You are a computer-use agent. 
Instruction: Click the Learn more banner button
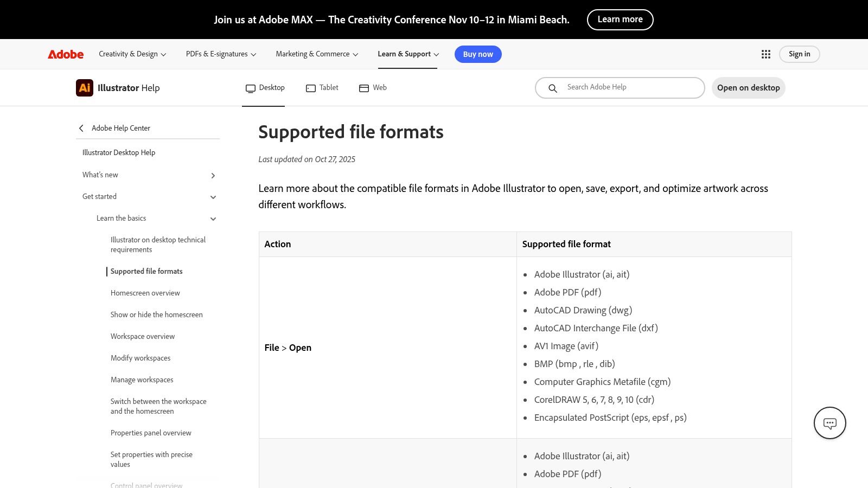[620, 20]
